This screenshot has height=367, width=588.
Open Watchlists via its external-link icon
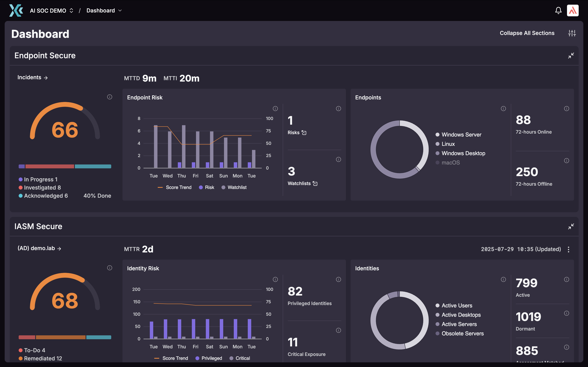(315, 183)
